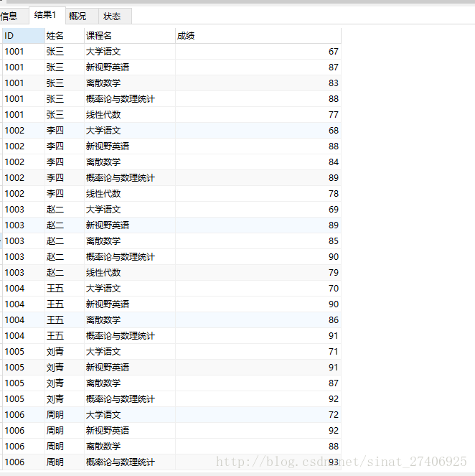The width and height of the screenshot is (475, 476).
Task: Select 概率论与数理统计 cell for 刘青
Action: (x=130, y=399)
